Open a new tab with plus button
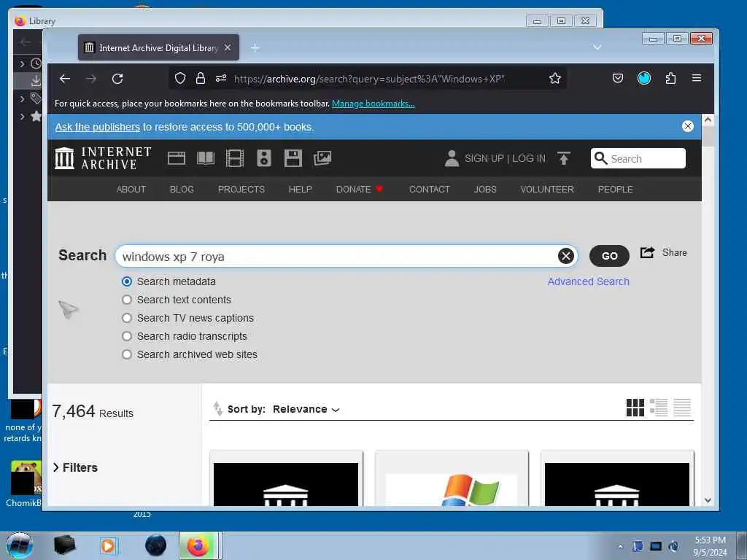The width and height of the screenshot is (747, 560). point(255,47)
